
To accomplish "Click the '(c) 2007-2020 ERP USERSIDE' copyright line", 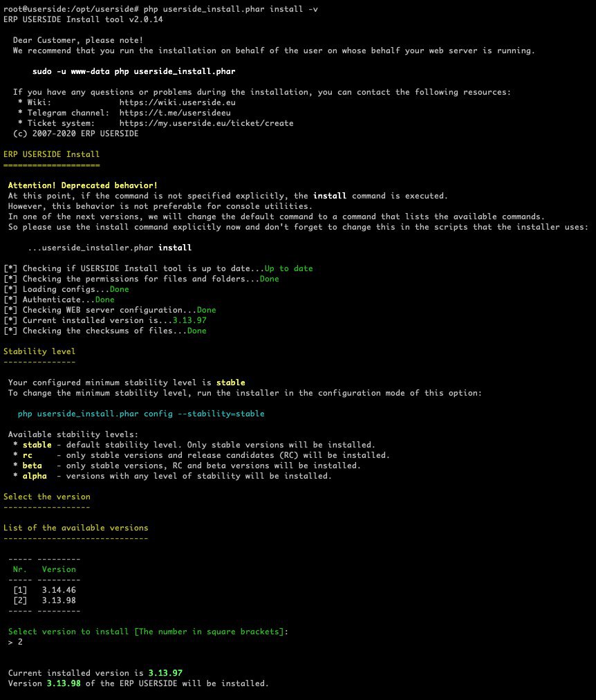I will (76, 133).
